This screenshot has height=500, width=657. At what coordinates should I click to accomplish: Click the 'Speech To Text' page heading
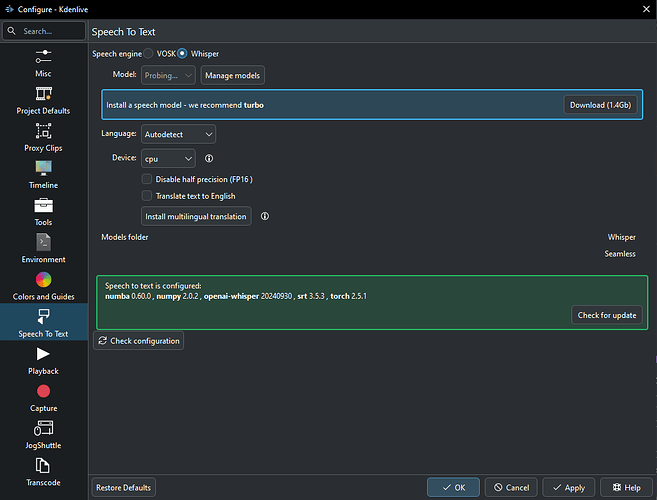tap(124, 32)
